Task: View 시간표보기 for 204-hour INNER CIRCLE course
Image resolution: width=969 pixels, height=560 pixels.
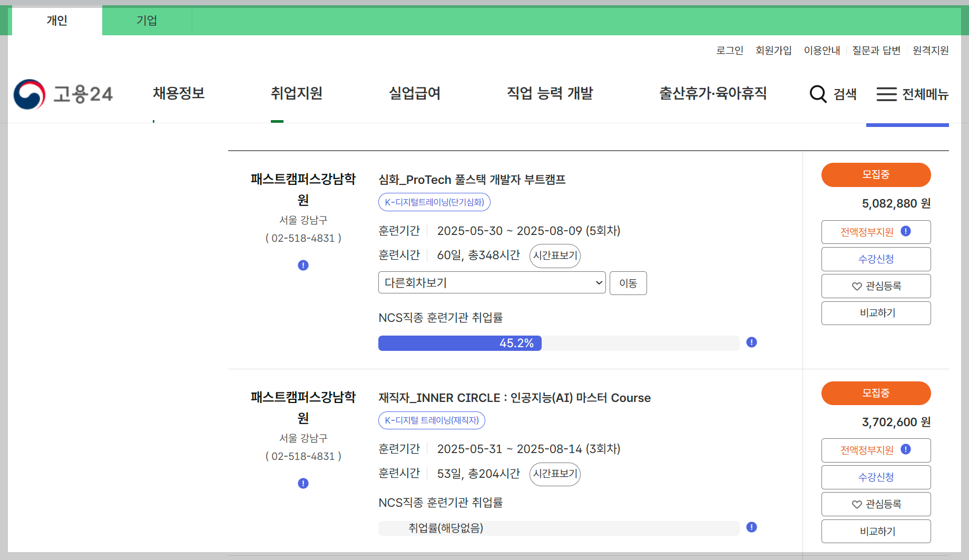Action: (x=555, y=474)
